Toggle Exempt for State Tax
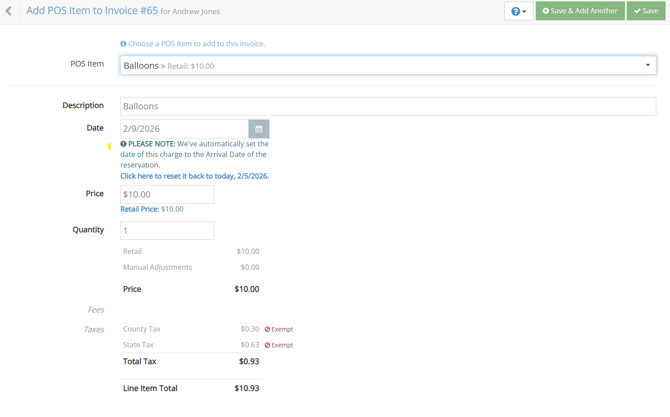The width and height of the screenshot is (670, 417). pyautogui.click(x=279, y=345)
